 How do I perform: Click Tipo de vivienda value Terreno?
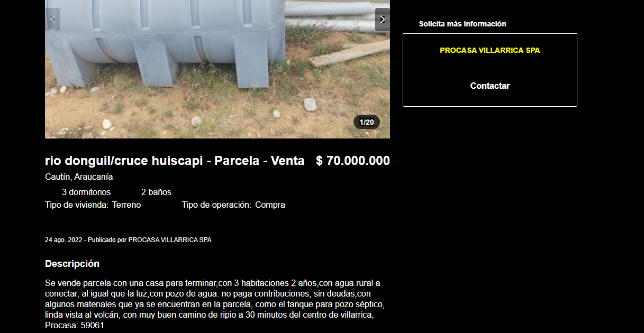(126, 205)
